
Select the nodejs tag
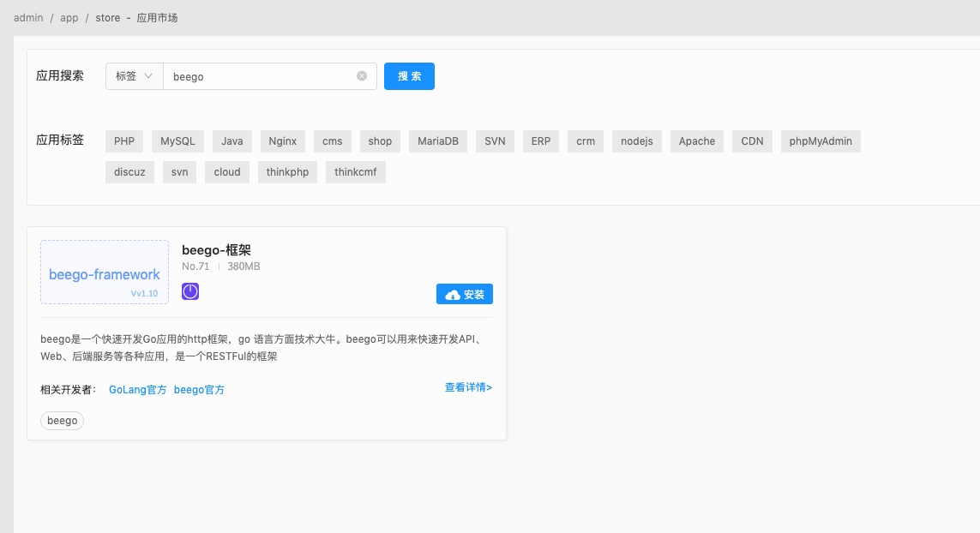click(x=637, y=141)
